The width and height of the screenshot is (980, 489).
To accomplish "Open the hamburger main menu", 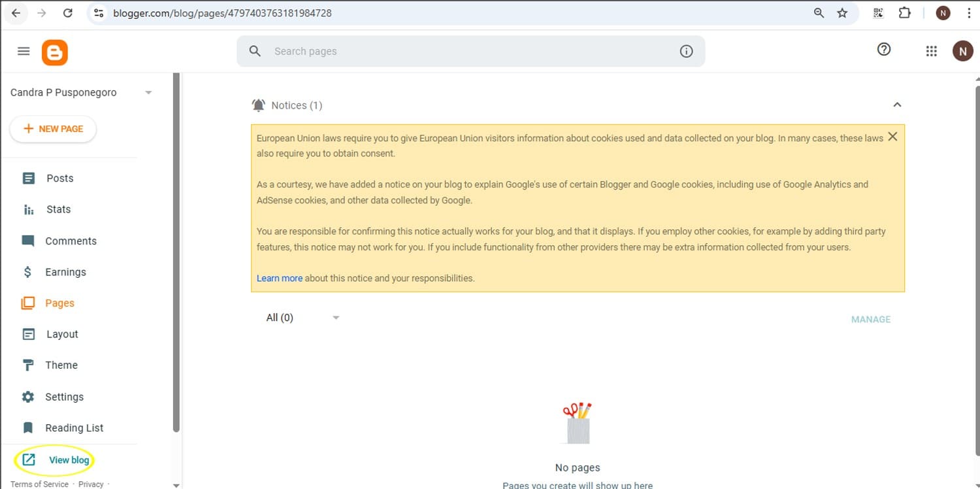I will [24, 51].
